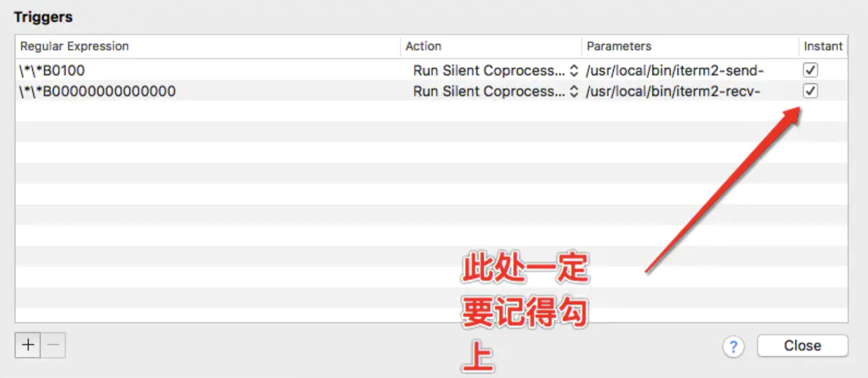Image resolution: width=868 pixels, height=378 pixels.
Task: Click the Close button
Action: tap(802, 346)
